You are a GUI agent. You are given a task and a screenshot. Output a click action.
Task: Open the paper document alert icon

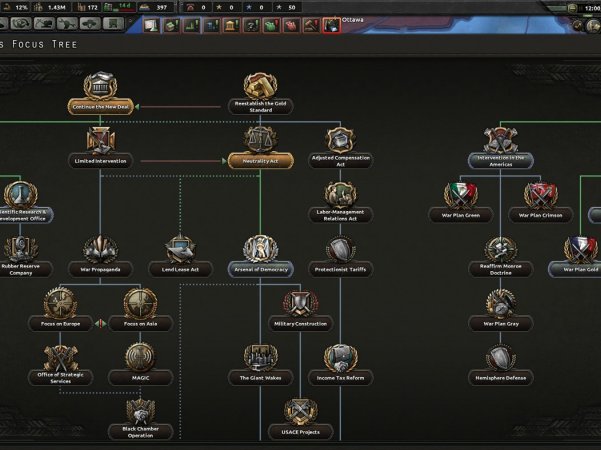(151, 25)
